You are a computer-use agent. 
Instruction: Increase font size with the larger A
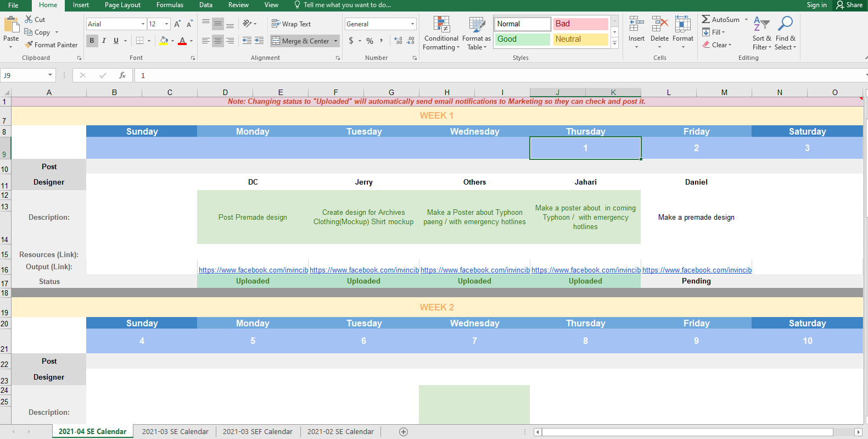coord(177,24)
